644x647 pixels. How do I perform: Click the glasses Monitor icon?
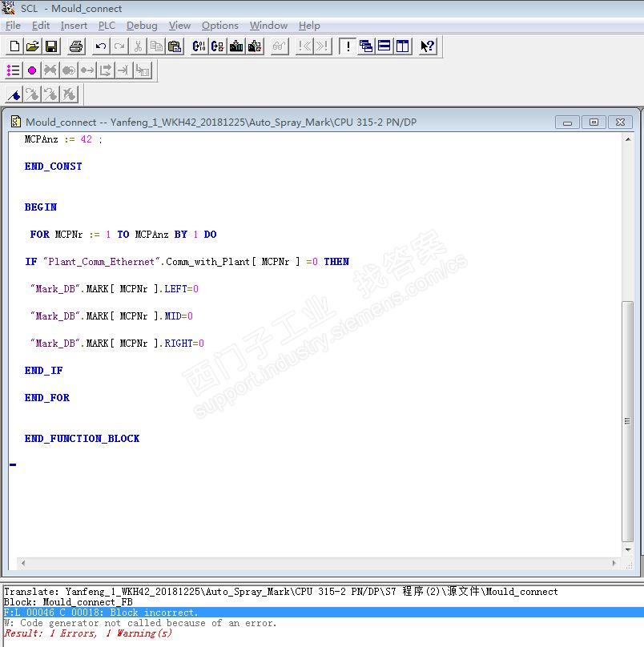280,46
